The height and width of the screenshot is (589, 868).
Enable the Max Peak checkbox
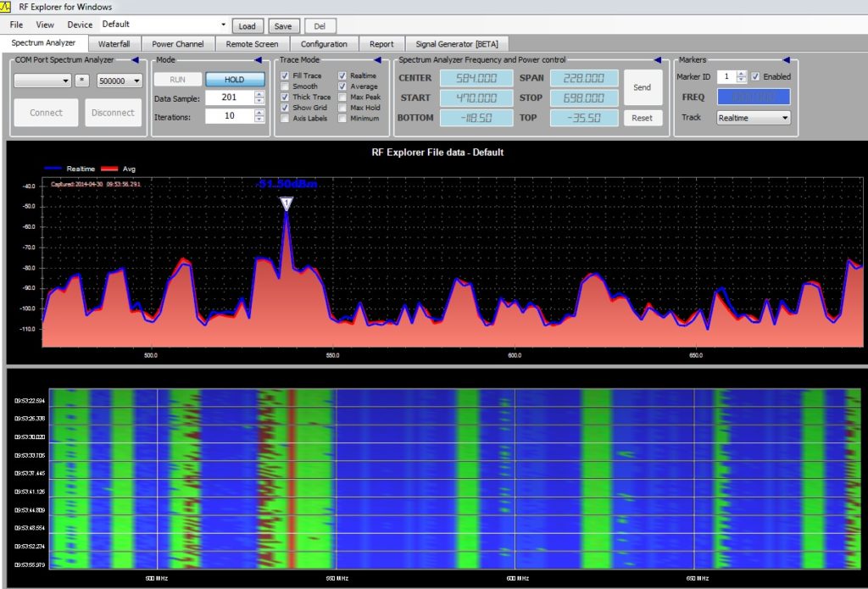pyautogui.click(x=342, y=97)
